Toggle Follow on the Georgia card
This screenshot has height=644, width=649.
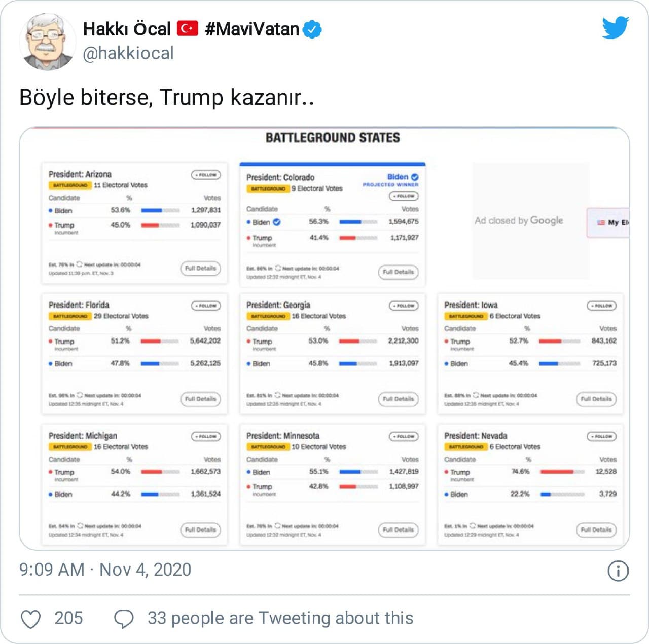(x=404, y=306)
